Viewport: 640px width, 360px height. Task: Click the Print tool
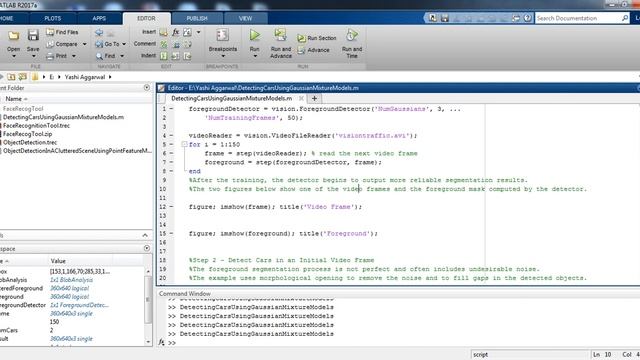click(56, 56)
